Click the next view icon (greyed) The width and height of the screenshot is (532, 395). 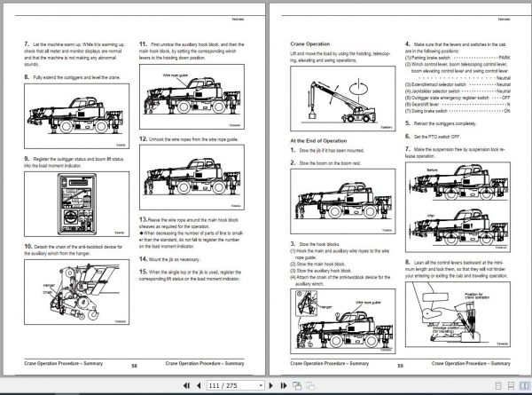pos(310,385)
